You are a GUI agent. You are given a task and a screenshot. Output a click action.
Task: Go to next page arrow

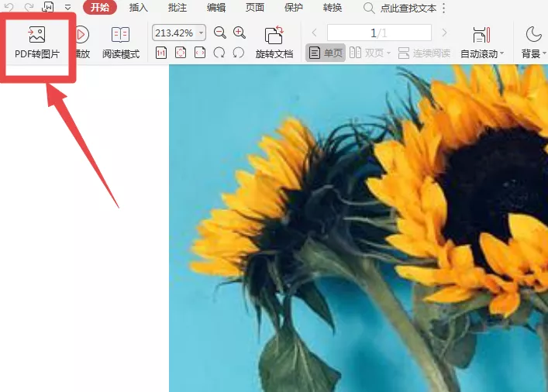click(444, 33)
